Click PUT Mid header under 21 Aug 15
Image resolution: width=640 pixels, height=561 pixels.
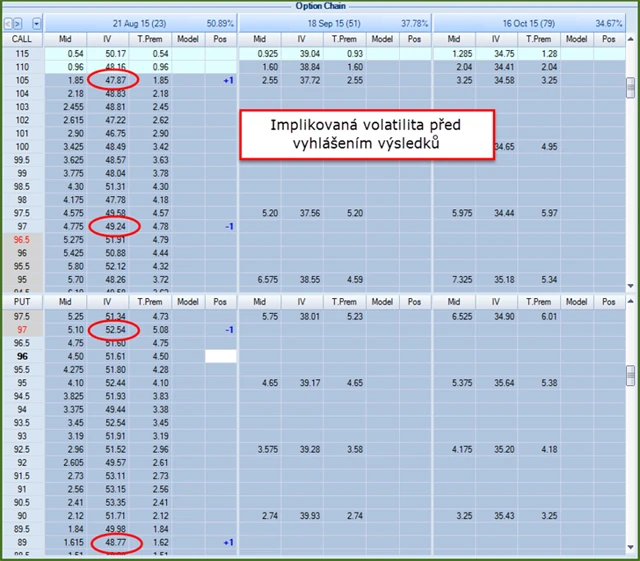[x=65, y=302]
